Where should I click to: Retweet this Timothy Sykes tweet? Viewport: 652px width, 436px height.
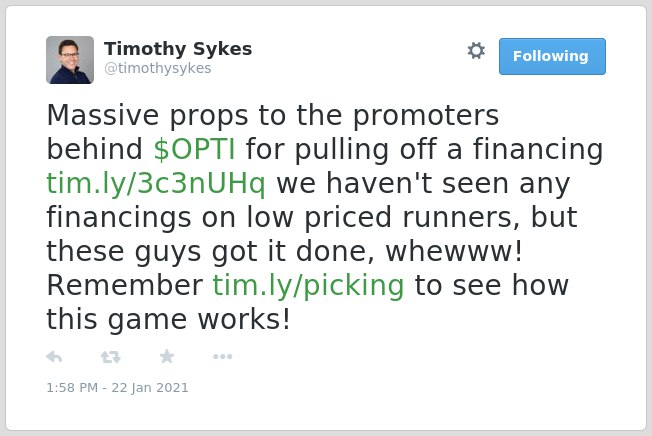[x=111, y=357]
